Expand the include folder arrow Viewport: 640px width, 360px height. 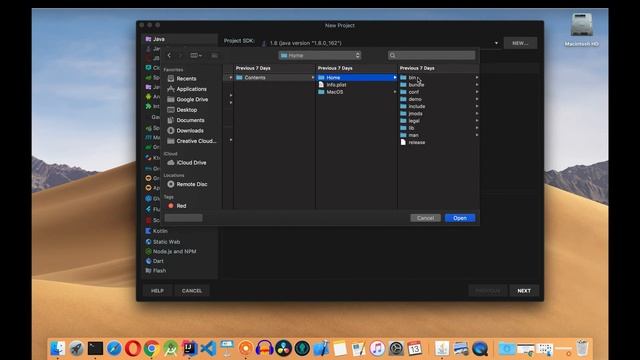tap(476, 107)
